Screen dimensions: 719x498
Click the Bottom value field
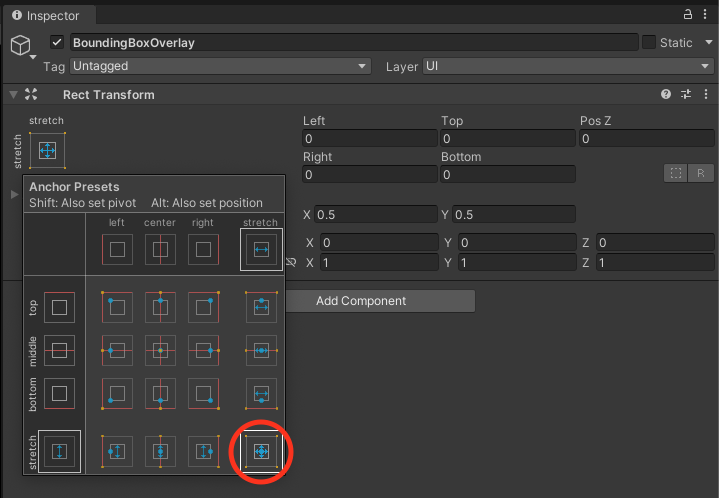coord(508,174)
